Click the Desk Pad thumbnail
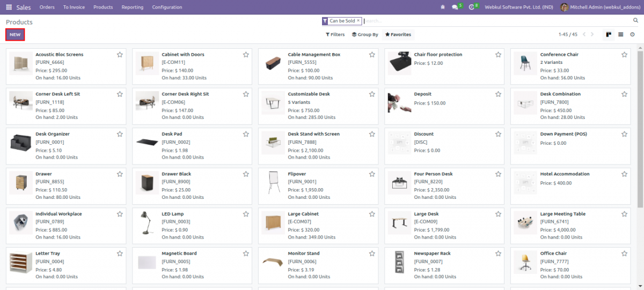The image size is (644, 290). [x=147, y=144]
